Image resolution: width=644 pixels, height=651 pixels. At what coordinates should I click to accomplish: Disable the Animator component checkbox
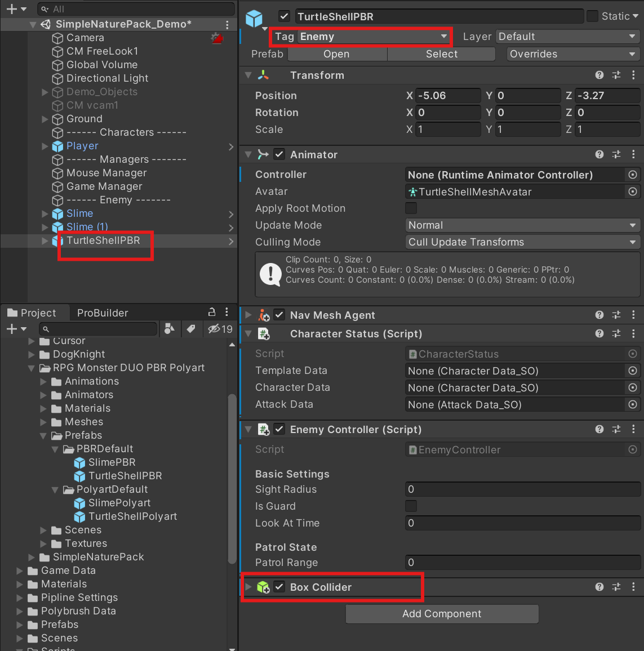point(279,154)
